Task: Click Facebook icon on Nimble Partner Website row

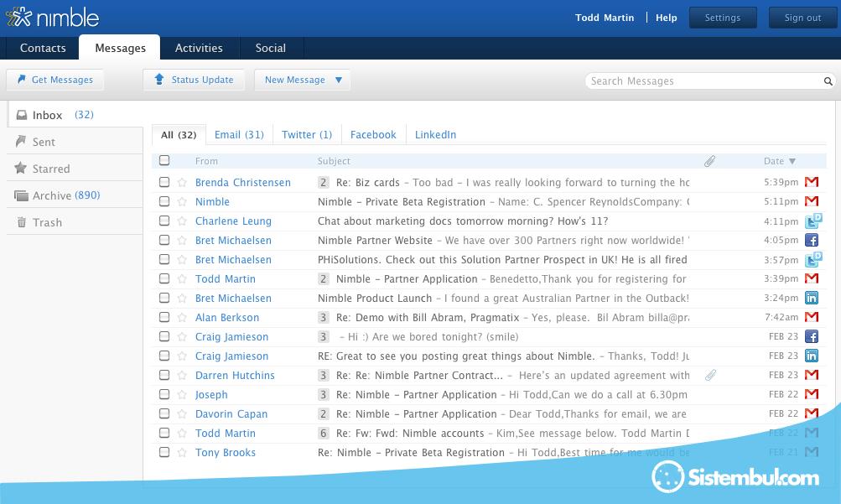Action: point(812,240)
